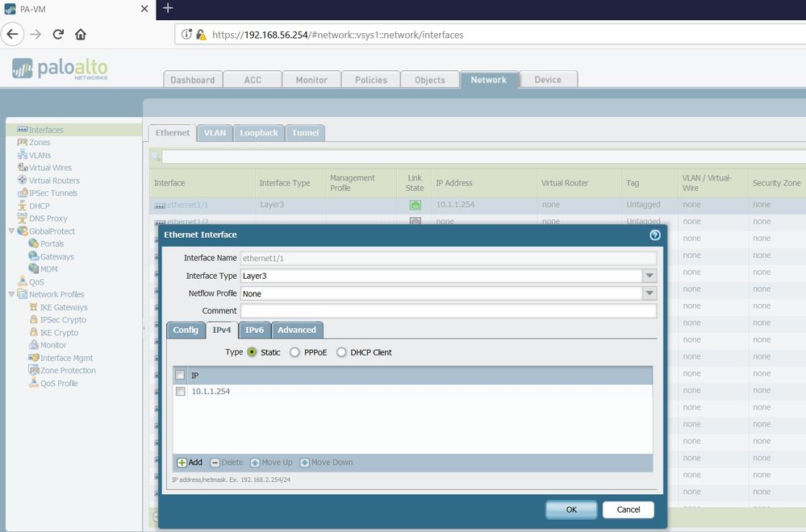This screenshot has height=532, width=806.
Task: Select the PPPoE radio button
Action: click(x=294, y=352)
